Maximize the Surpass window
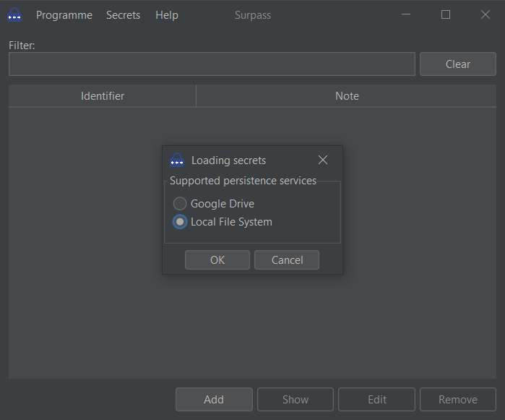The image size is (505, 420). pyautogui.click(x=446, y=14)
